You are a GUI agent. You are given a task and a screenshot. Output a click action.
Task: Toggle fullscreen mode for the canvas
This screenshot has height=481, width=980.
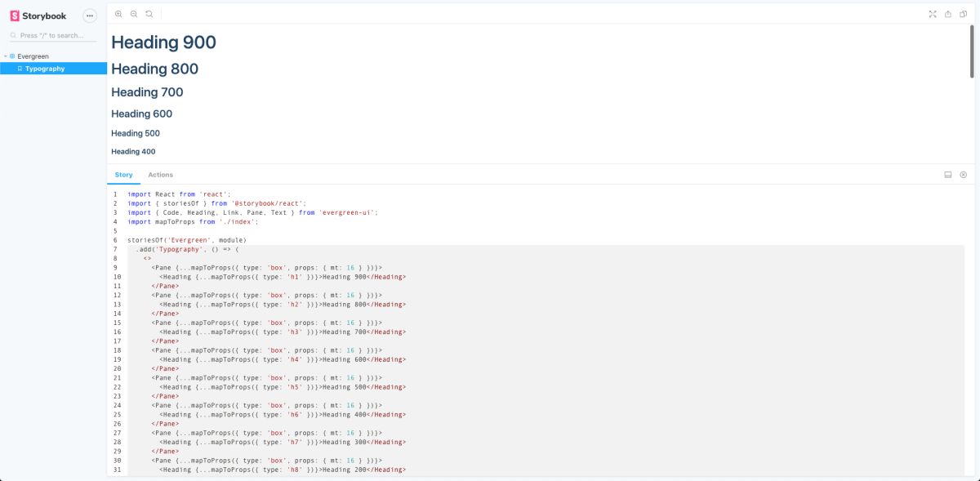click(x=932, y=14)
